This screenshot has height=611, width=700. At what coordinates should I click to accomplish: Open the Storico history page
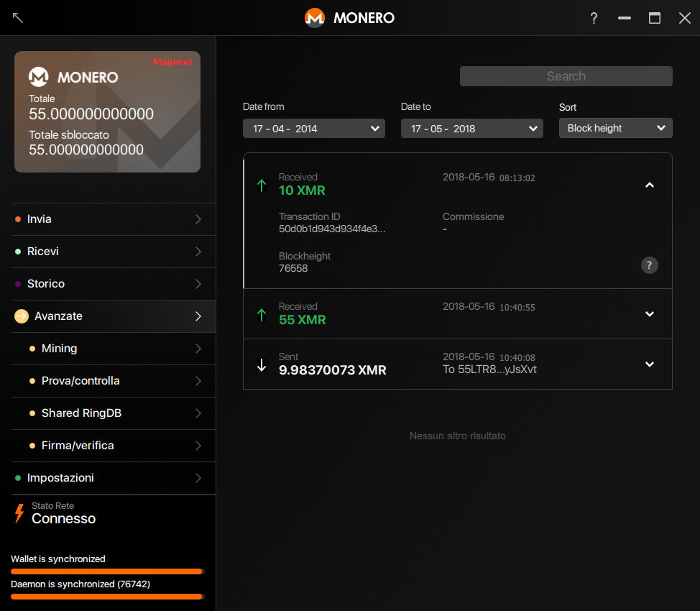pos(114,284)
